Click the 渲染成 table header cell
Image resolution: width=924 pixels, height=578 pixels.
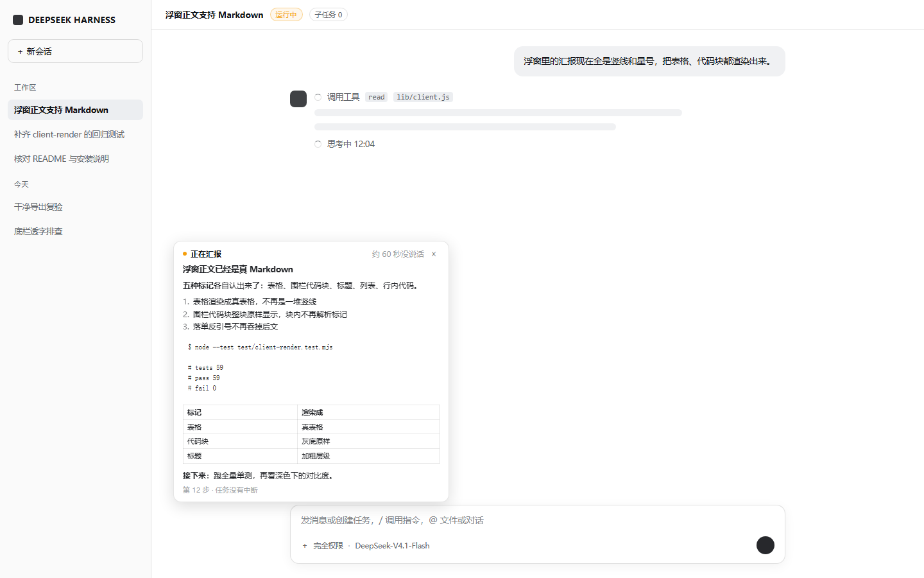pos(368,412)
